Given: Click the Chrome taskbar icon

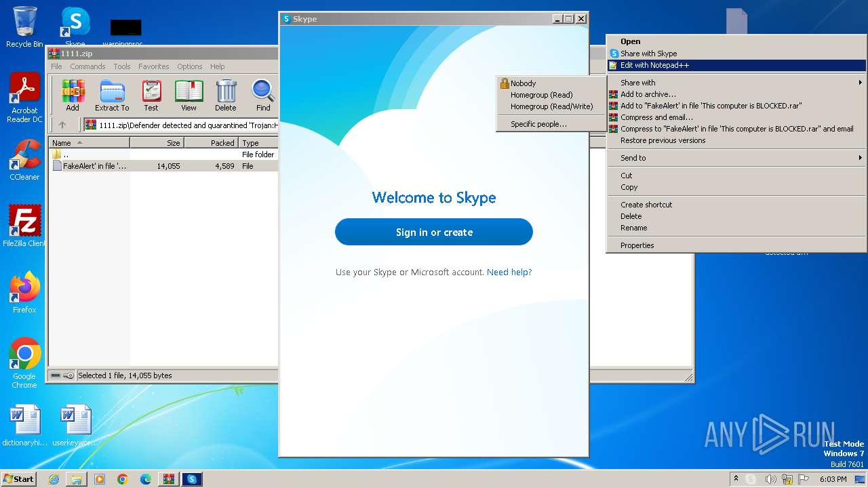Looking at the screenshot, I should pyautogui.click(x=123, y=479).
